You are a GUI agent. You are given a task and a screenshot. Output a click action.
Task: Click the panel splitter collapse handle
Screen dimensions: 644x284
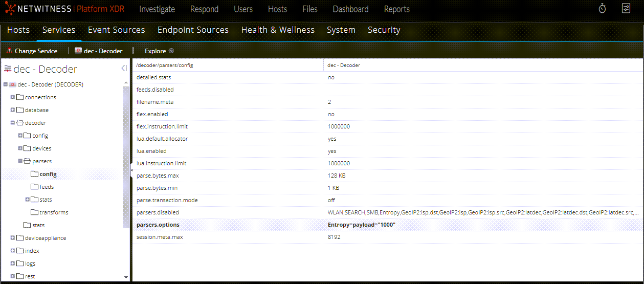coord(131,170)
